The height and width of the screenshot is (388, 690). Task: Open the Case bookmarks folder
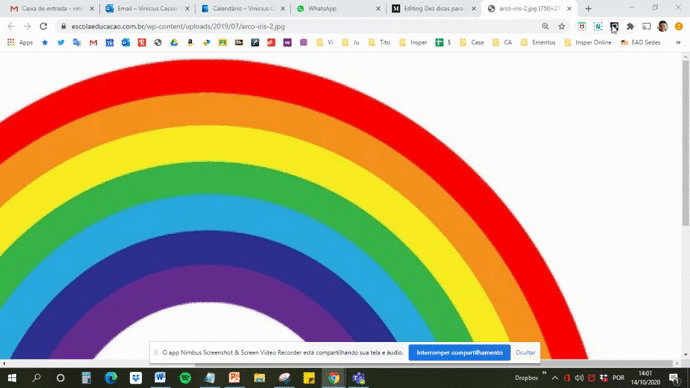pos(472,43)
